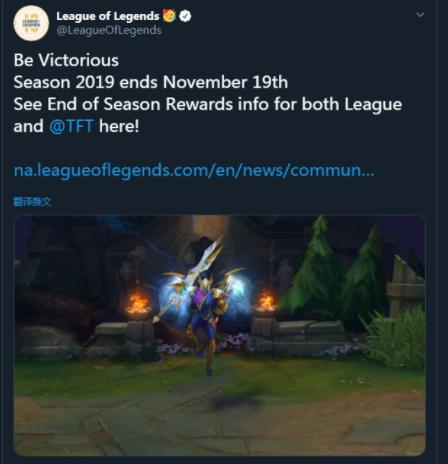Click the emoji next to account name
Image resolution: width=448 pixels, height=464 pixels.
pyautogui.click(x=169, y=15)
